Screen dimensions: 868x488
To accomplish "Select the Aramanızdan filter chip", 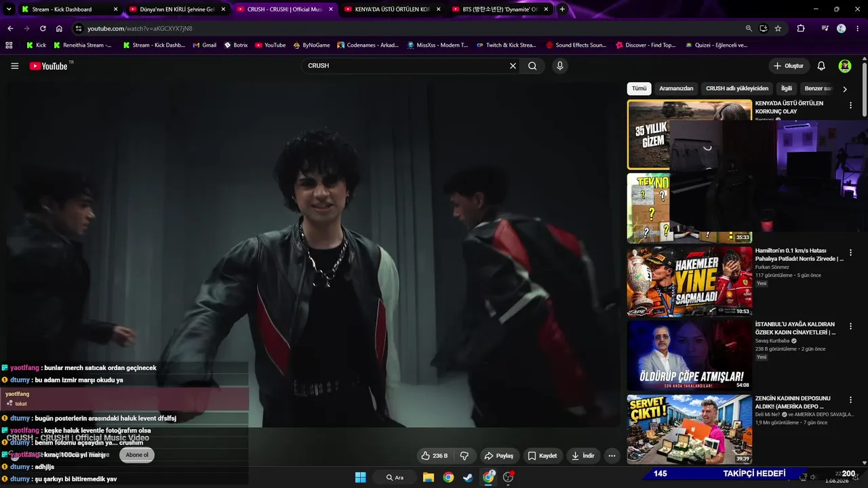I will click(676, 89).
